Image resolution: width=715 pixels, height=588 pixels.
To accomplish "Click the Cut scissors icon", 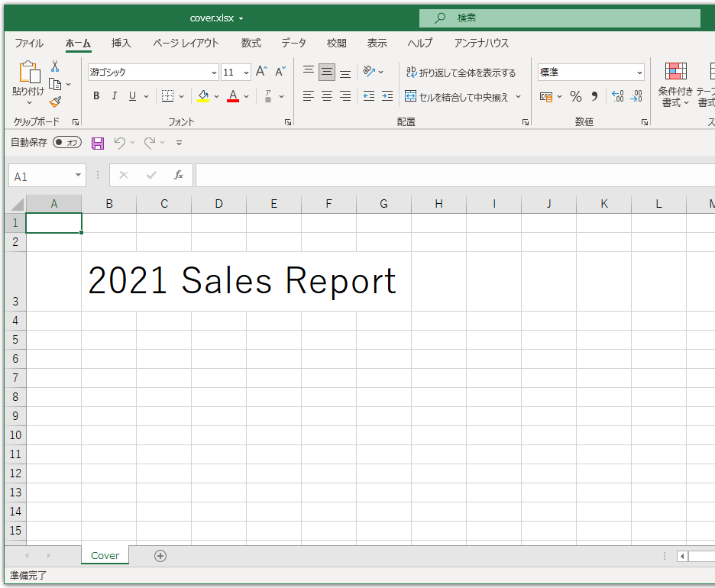I will (x=55, y=66).
